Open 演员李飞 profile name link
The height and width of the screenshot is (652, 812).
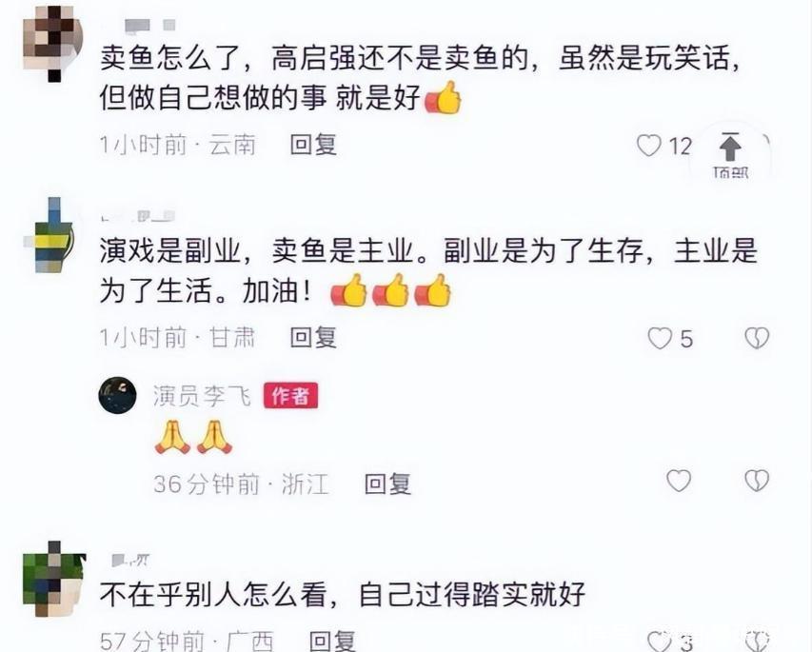point(202,396)
